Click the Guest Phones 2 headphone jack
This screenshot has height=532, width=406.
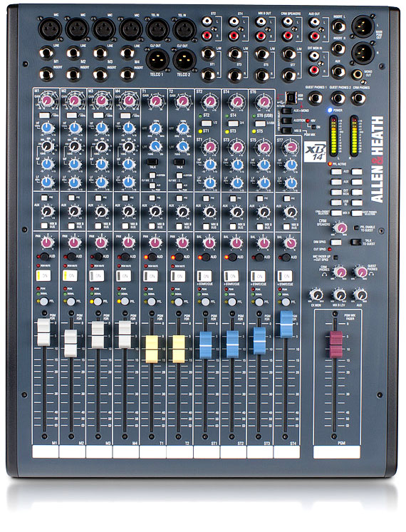coord(338,98)
